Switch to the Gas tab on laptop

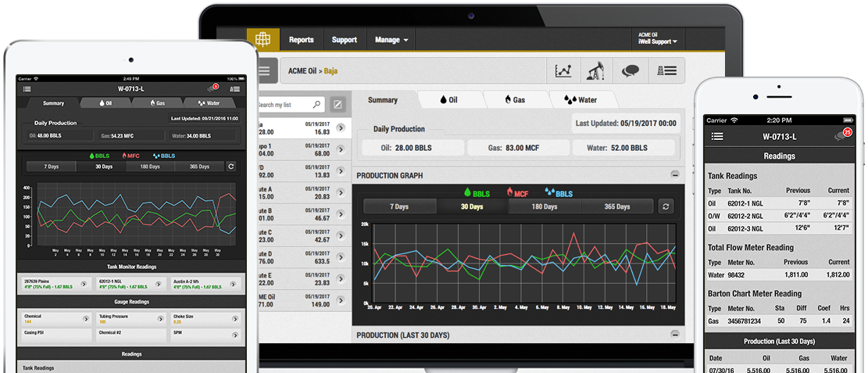[x=515, y=100]
